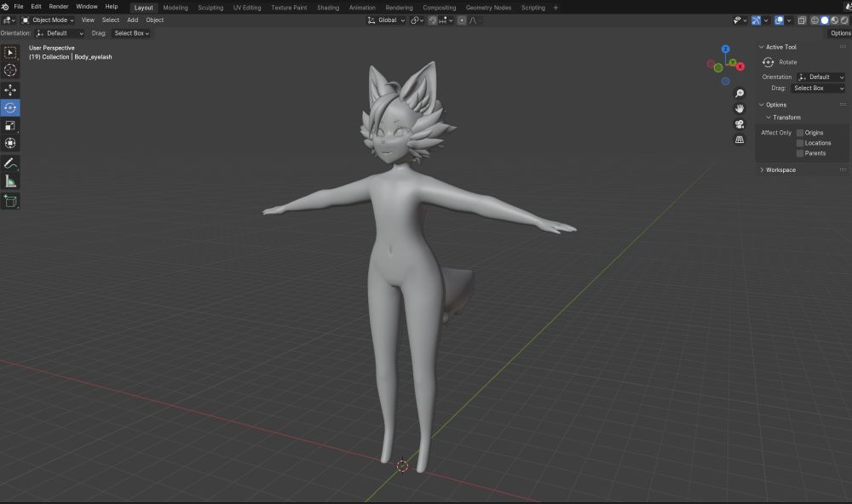Switch to the Sculpting workspace tab
This screenshot has height=504, width=852.
tap(210, 8)
